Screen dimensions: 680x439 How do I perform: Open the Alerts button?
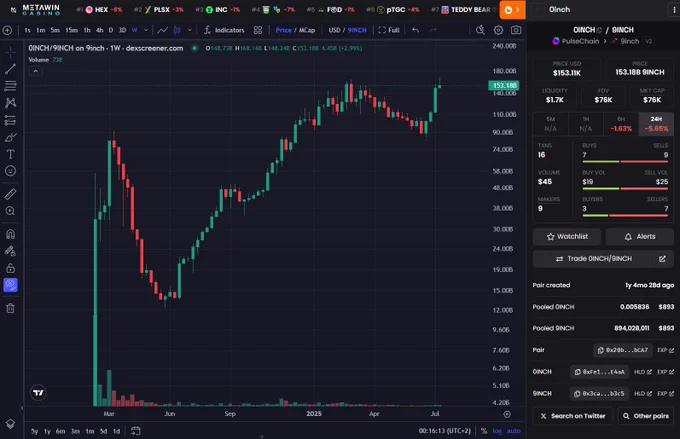point(640,236)
